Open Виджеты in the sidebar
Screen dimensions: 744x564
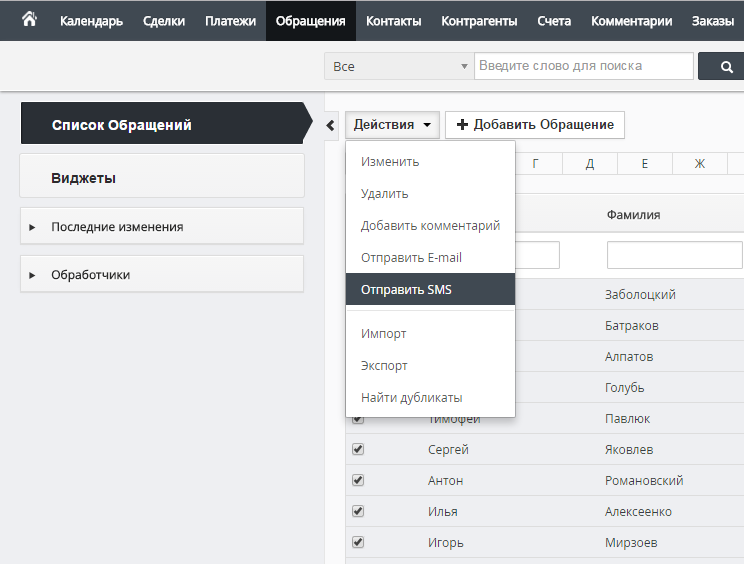coord(162,178)
